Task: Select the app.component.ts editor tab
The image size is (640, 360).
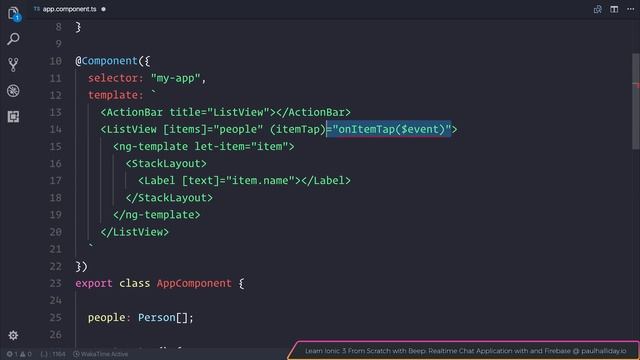Action: click(x=69, y=9)
